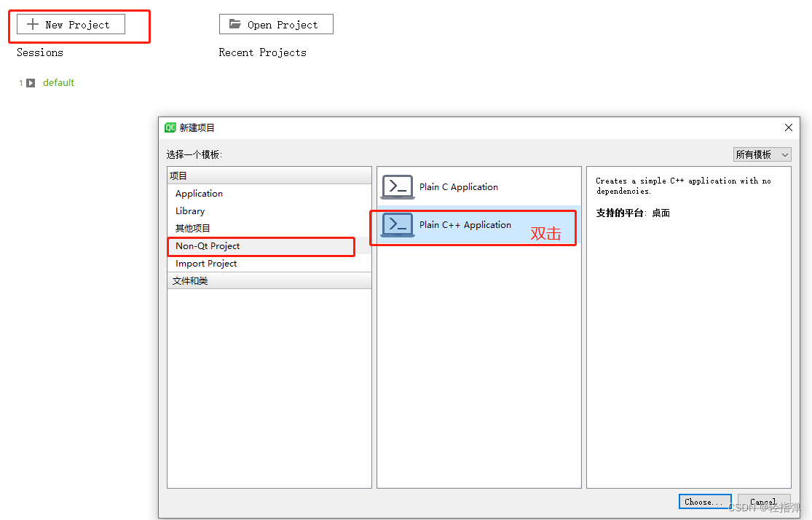Click the New Project button

(x=71, y=24)
